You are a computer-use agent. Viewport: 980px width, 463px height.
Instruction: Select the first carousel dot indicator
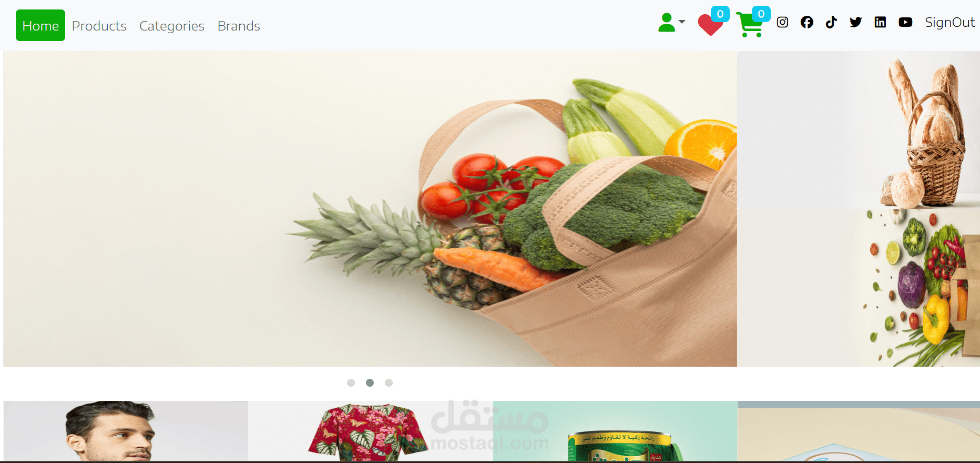(x=351, y=383)
